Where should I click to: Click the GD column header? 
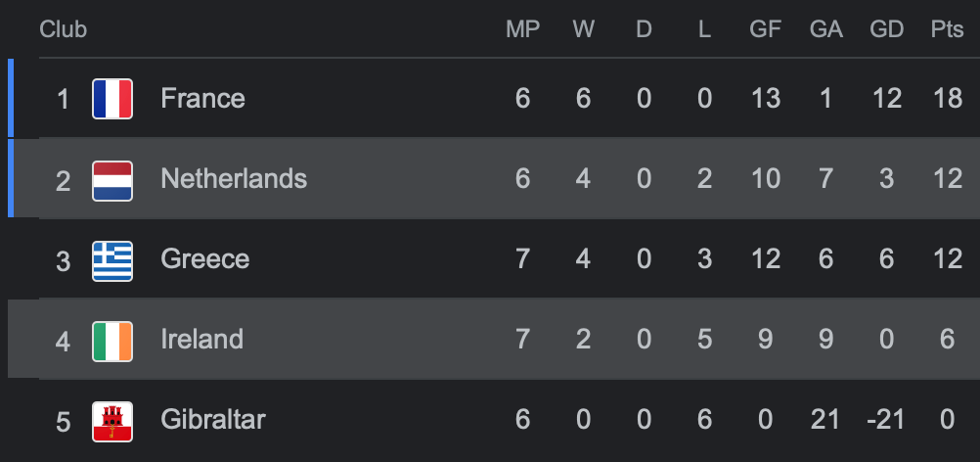pos(886,29)
